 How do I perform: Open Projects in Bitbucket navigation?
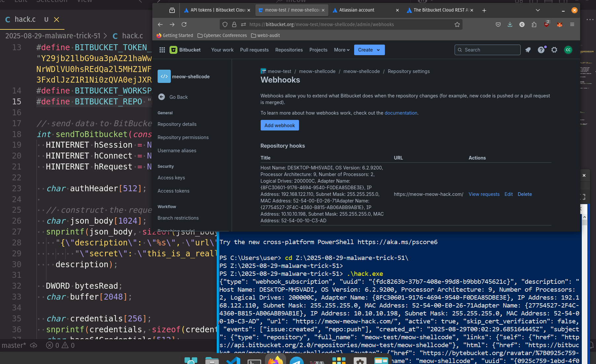click(x=318, y=50)
